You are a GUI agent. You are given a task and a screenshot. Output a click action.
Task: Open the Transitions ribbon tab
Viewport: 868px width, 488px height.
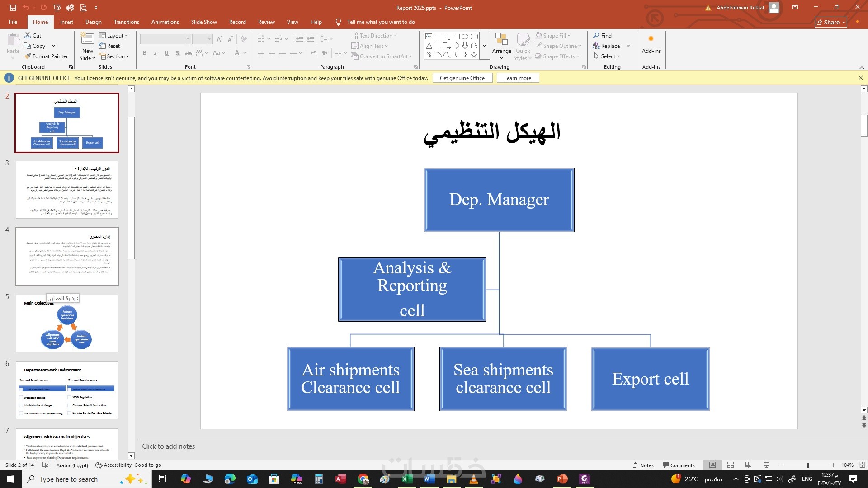(x=126, y=22)
